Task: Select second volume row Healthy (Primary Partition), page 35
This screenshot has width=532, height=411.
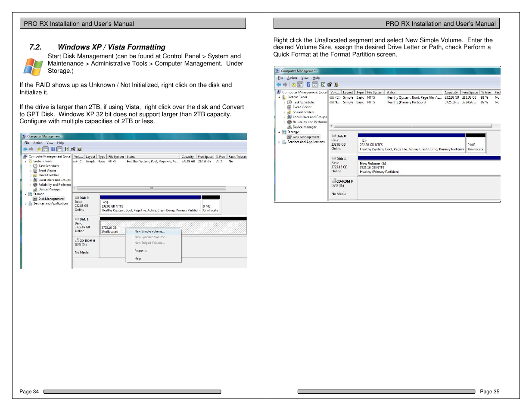Action: [x=415, y=103]
